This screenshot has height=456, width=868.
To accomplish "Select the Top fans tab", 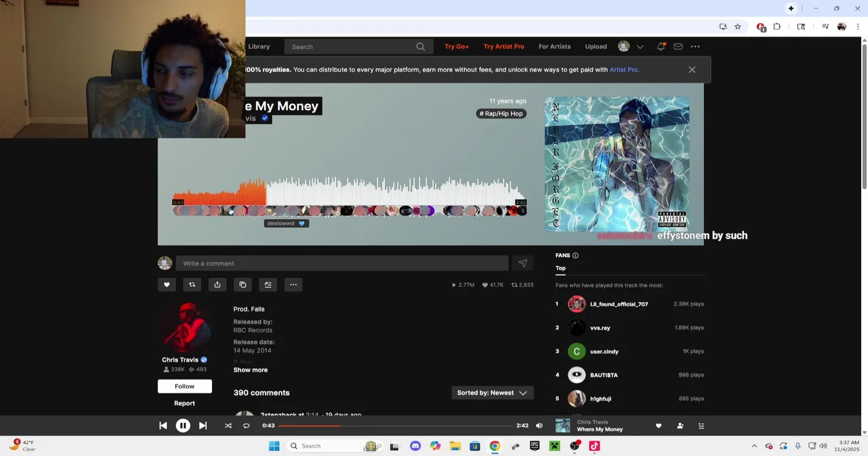I will tap(560, 268).
